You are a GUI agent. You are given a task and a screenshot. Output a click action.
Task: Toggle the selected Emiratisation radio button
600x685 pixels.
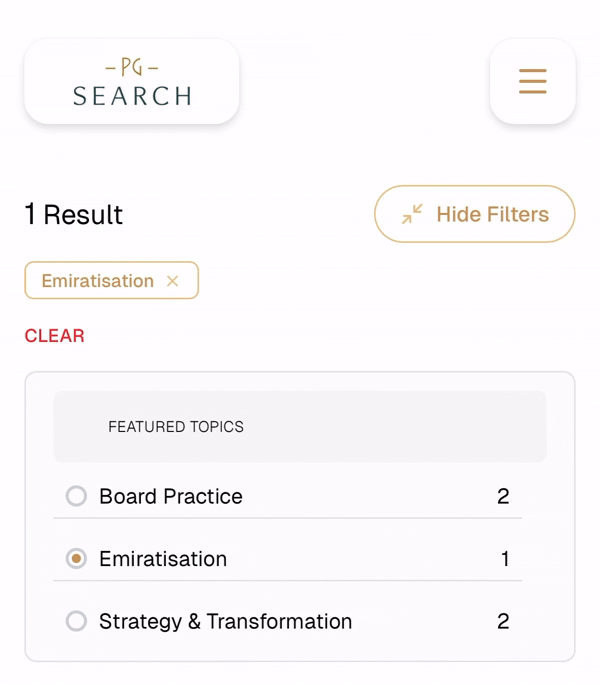tap(76, 559)
